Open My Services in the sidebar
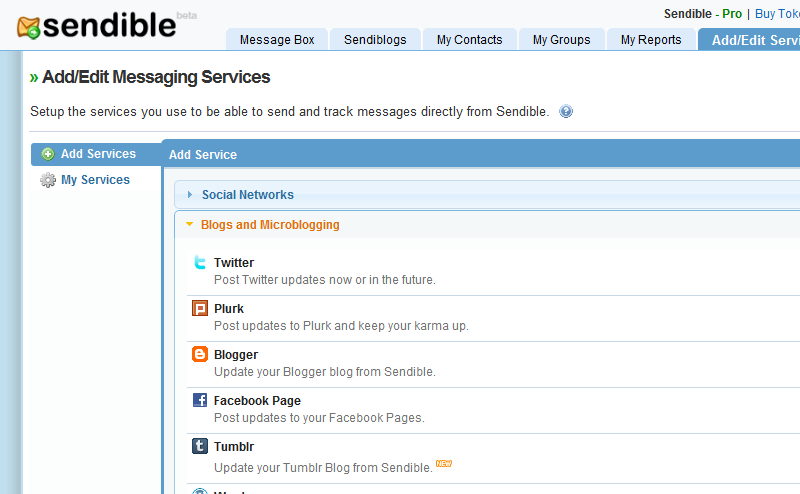 [95, 180]
